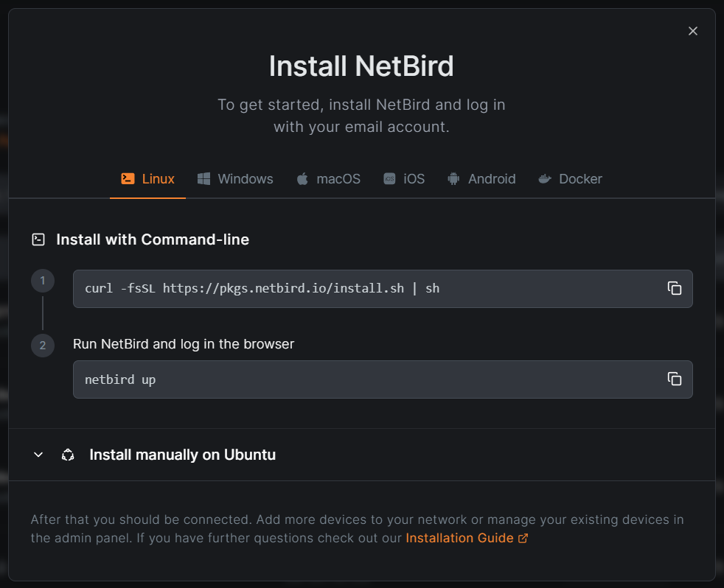Viewport: 724px width, 588px height.
Task: Open the Install manually on Ubuntu section
Action: [182, 455]
